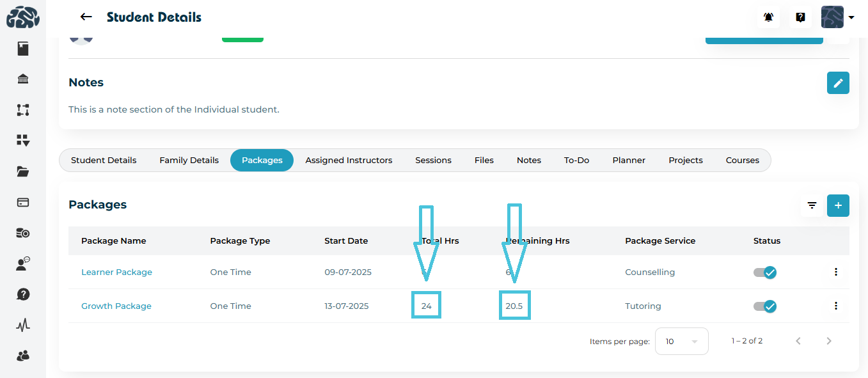
Task: Expand the profile avatar menu
Action: (x=838, y=17)
